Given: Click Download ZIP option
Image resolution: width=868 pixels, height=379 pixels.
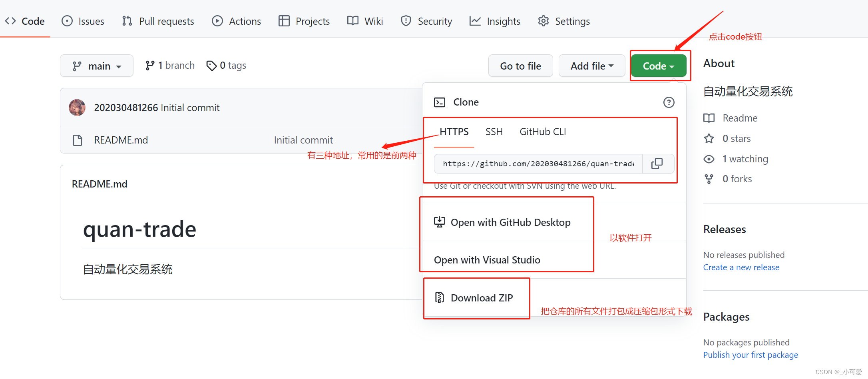Looking at the screenshot, I should (x=474, y=298).
